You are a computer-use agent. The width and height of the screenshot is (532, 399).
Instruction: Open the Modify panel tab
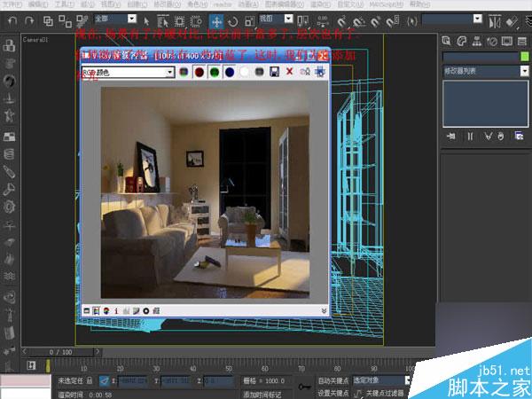coord(461,42)
